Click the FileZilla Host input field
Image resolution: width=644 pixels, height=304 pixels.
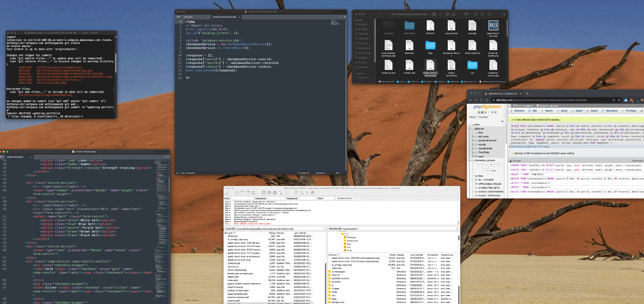[242, 198]
